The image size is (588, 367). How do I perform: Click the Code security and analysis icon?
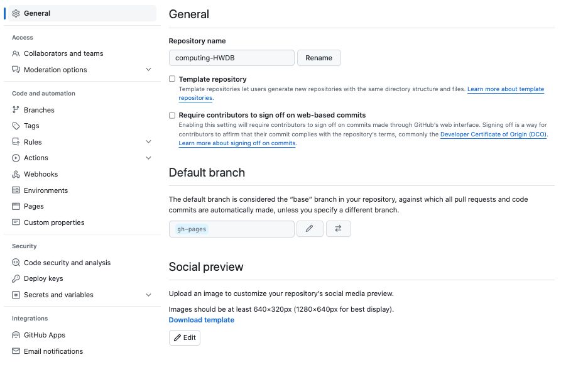pos(16,263)
